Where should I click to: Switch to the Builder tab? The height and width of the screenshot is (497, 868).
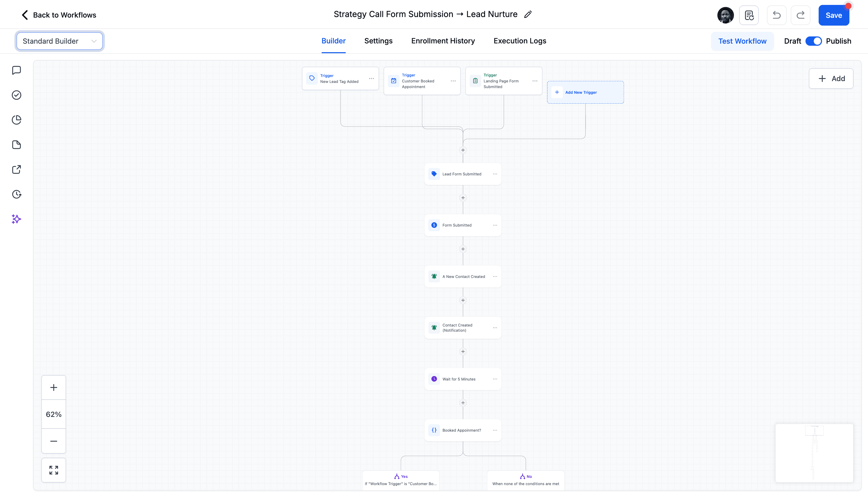coord(334,41)
